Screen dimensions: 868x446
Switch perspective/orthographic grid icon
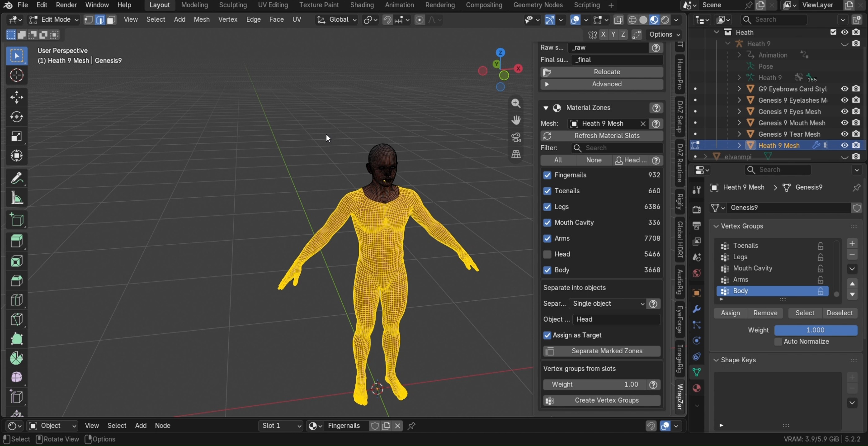click(516, 155)
